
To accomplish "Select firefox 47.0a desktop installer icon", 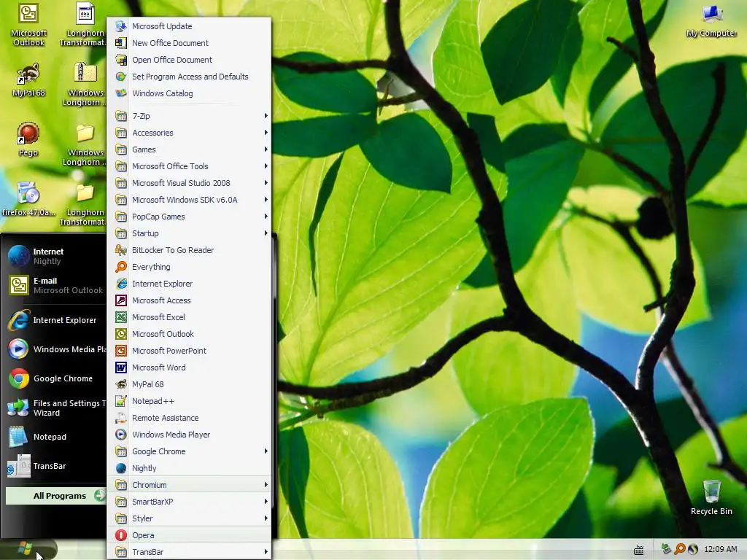I will pos(28,199).
